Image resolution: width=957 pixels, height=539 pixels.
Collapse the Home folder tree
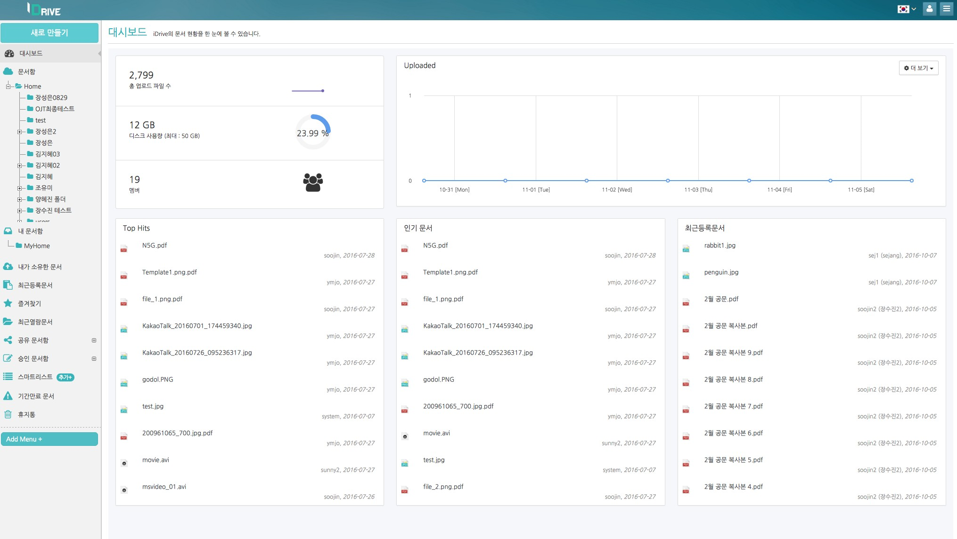coord(8,86)
